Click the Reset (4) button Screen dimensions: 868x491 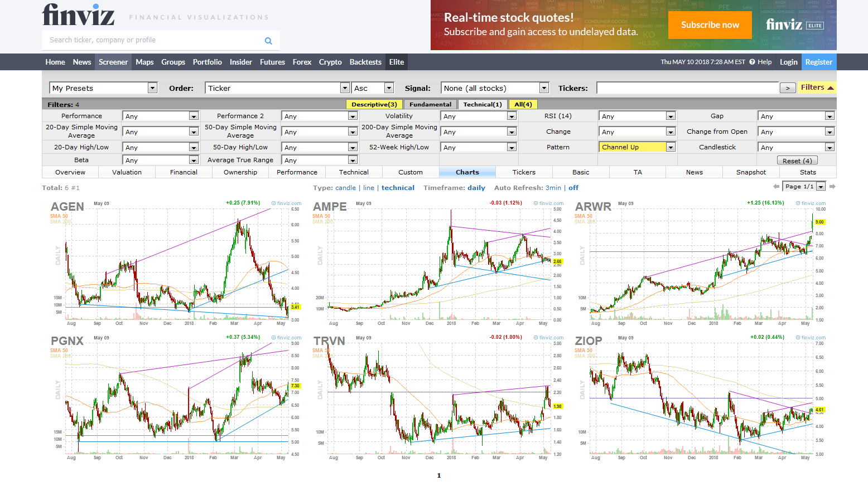pos(797,161)
